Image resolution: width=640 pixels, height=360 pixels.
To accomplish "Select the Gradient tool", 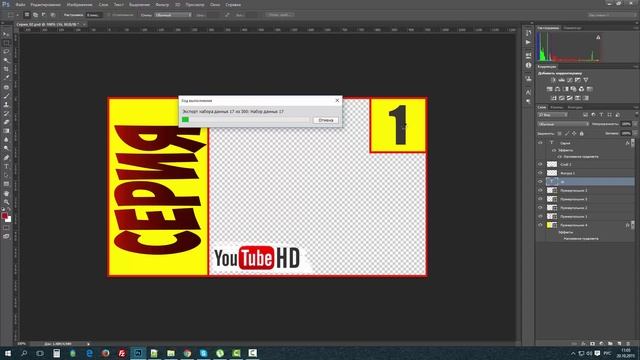I will pos(6,131).
